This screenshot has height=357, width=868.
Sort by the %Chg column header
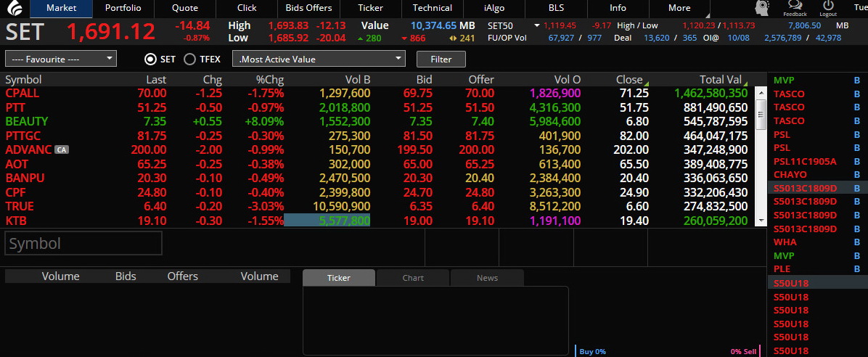269,80
